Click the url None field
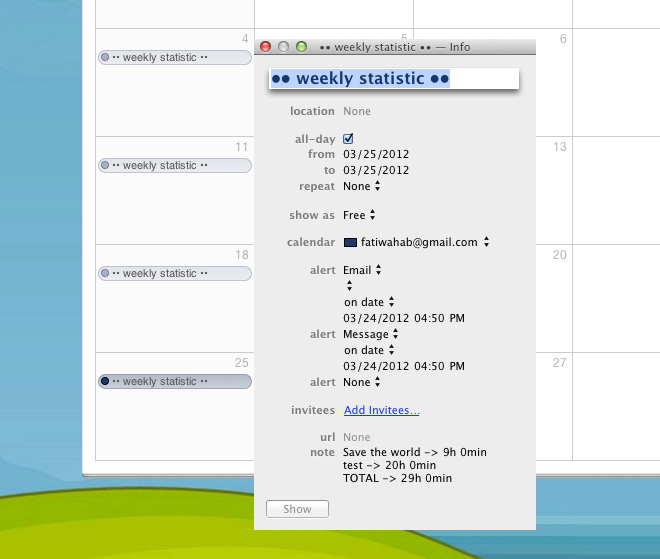Viewport: 660px width, 559px height. pyautogui.click(x=357, y=437)
